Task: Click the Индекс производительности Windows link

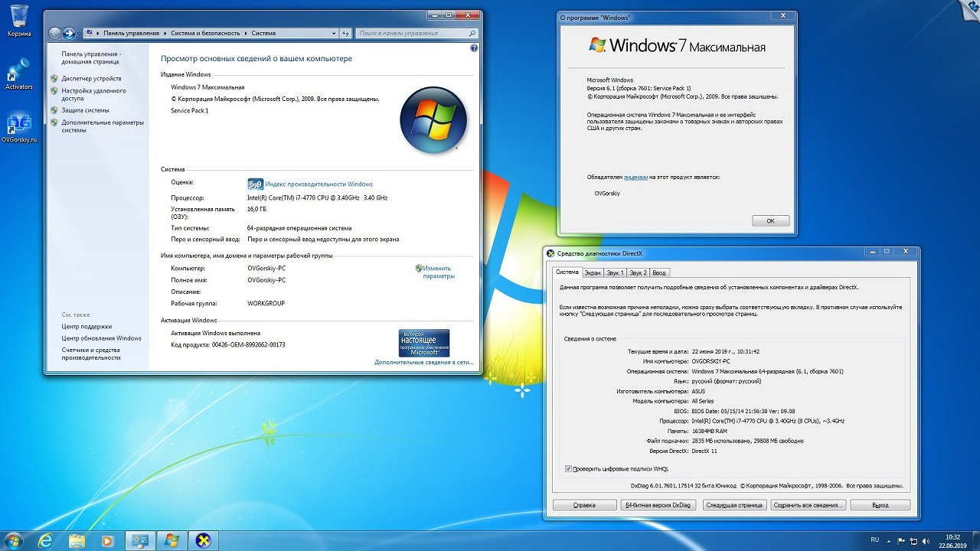Action: [318, 184]
